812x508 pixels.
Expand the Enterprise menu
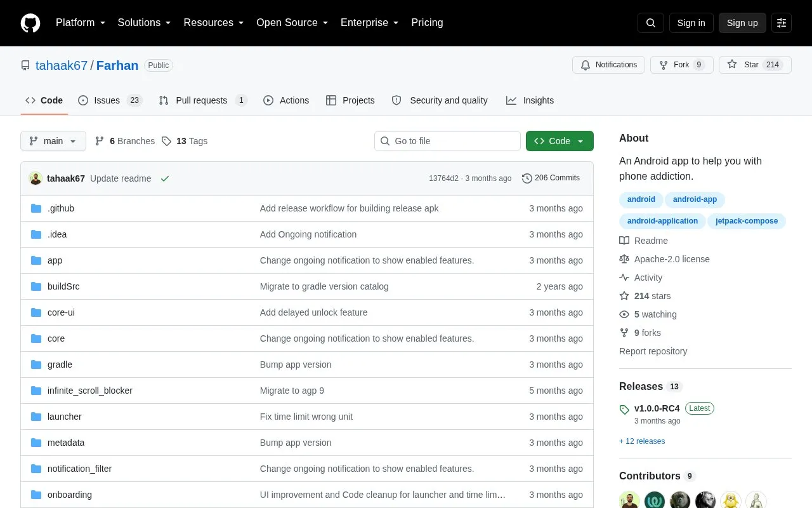pos(370,23)
